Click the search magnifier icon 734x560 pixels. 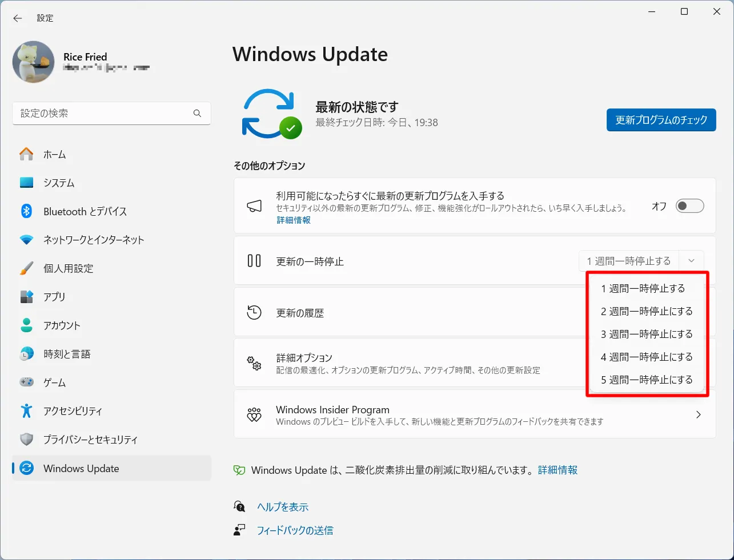click(197, 114)
